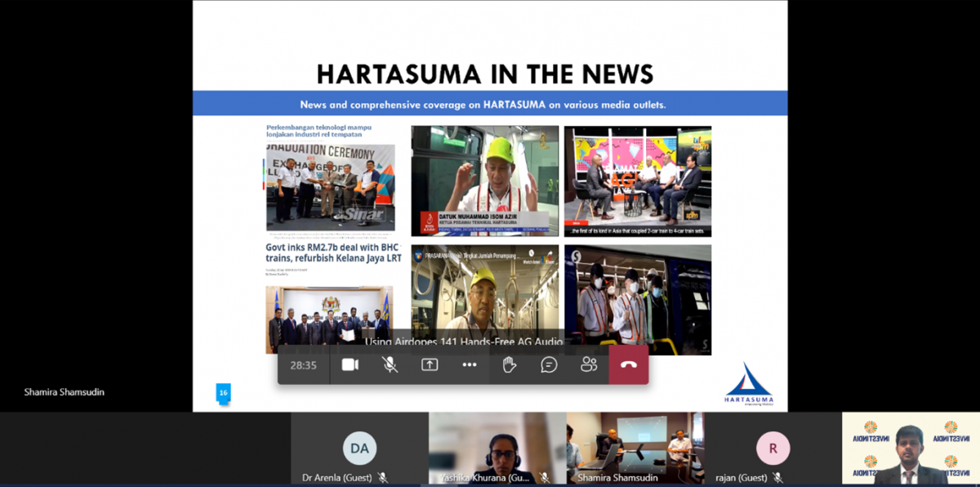
Task: Click the Hartasuma logo on the slide
Action: [x=748, y=384]
